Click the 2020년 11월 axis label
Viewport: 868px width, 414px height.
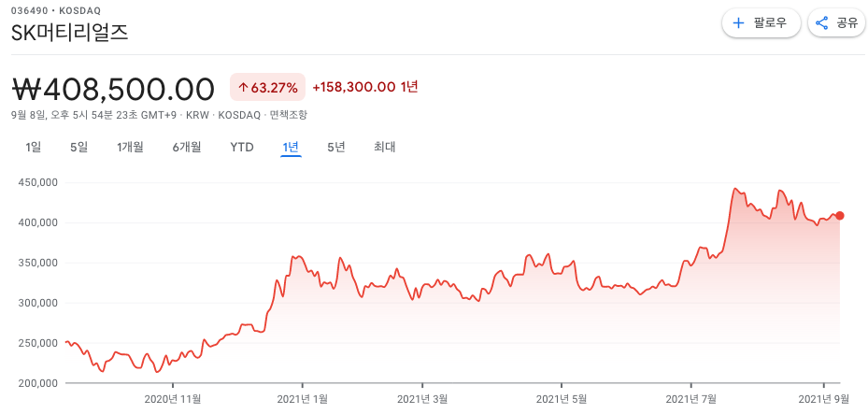[x=173, y=399]
